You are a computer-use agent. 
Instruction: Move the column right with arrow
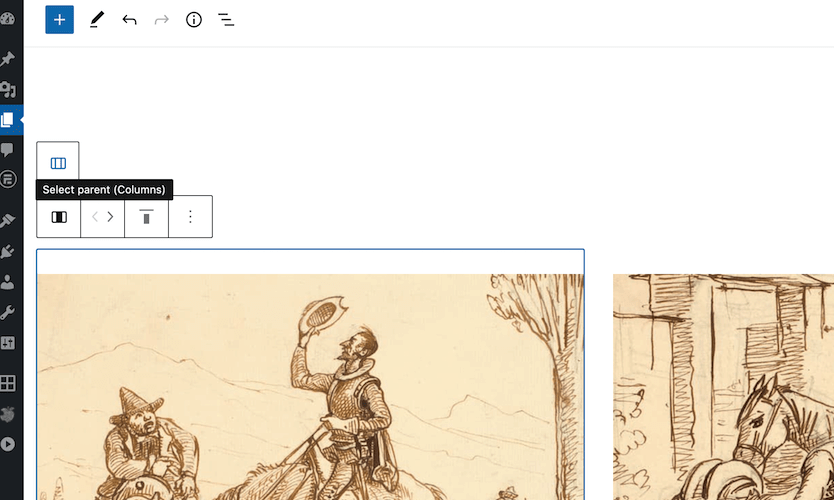tap(110, 216)
